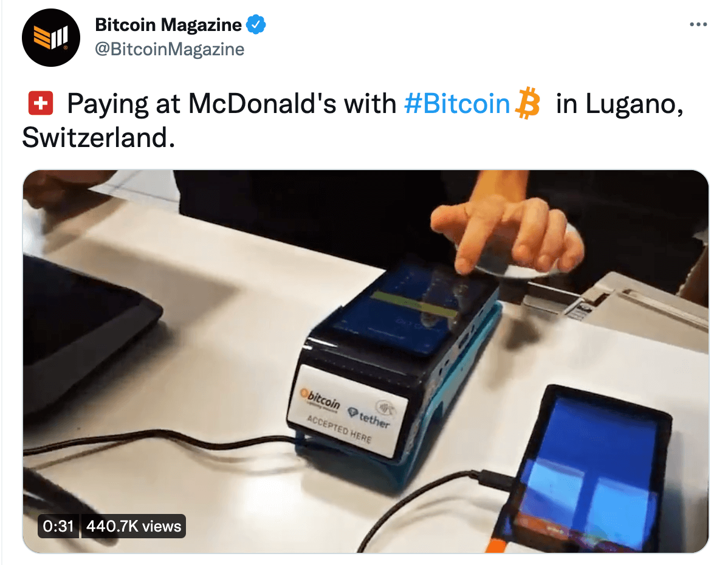Click the tether logo on terminal sign
This screenshot has height=565, width=728.
[x=369, y=417]
